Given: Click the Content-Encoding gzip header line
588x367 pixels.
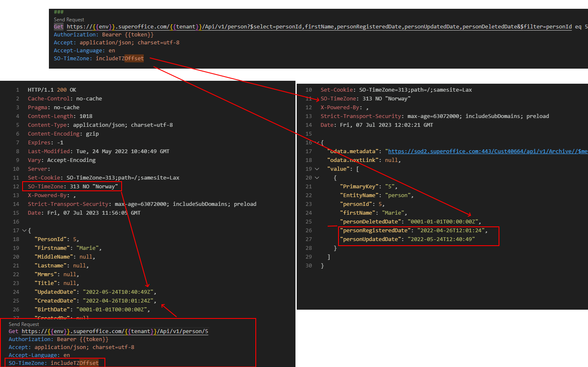Looking at the screenshot, I should [63, 134].
